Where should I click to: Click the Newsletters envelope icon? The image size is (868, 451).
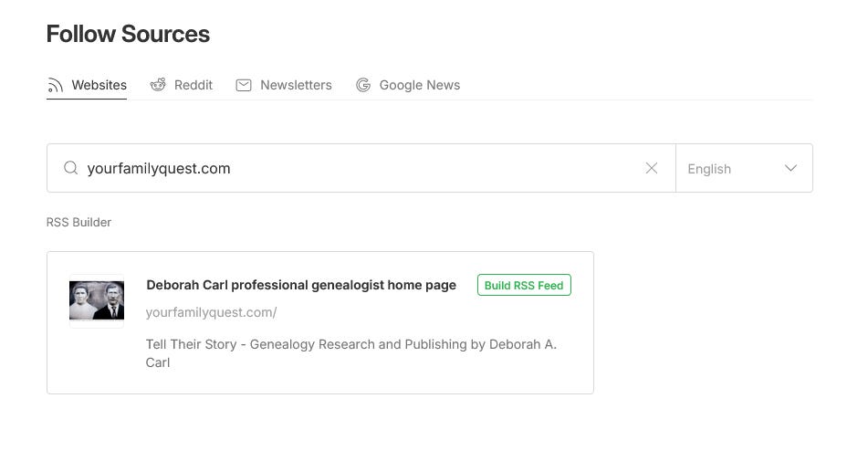[244, 85]
